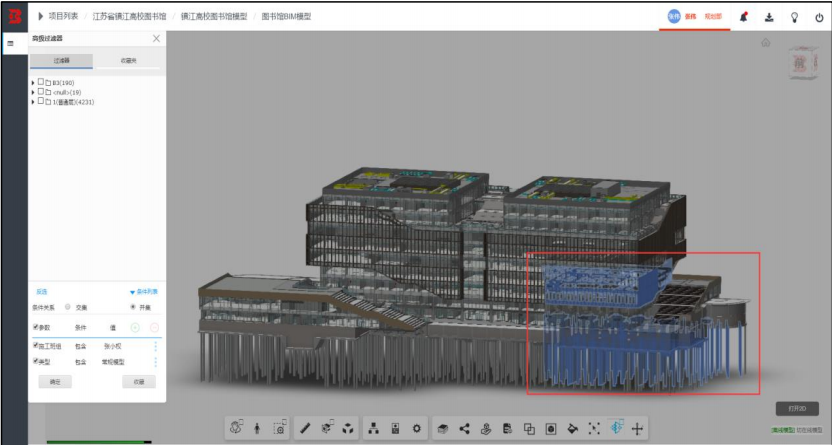Viewport: 832px width, 445px height.
Task: Toggle the highlighted blue filter icon
Action: (x=616, y=428)
